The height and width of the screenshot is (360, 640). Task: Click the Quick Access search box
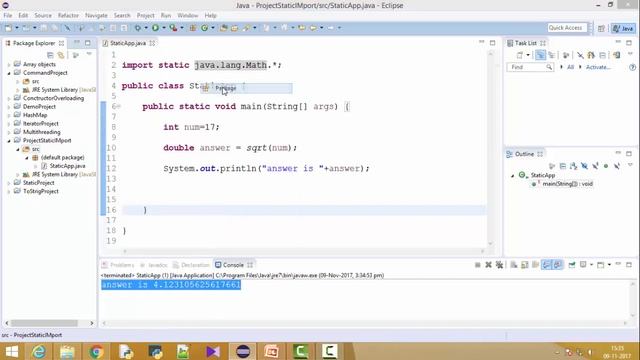click(567, 28)
